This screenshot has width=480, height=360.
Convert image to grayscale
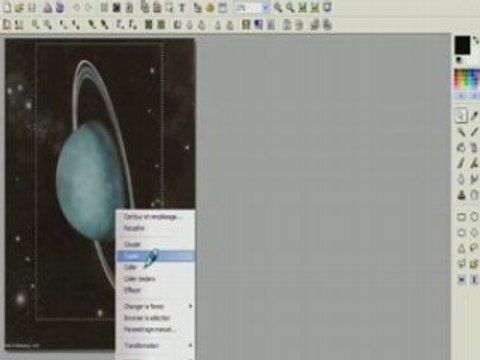tap(148, 25)
